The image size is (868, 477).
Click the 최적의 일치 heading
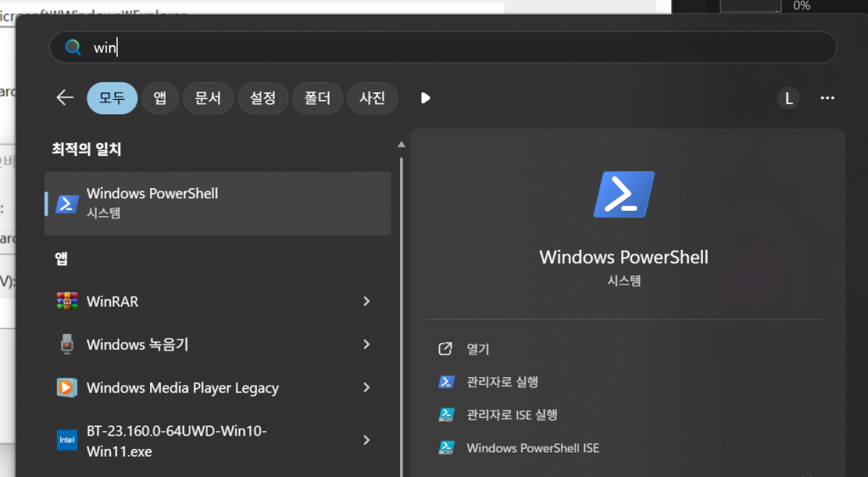click(86, 149)
